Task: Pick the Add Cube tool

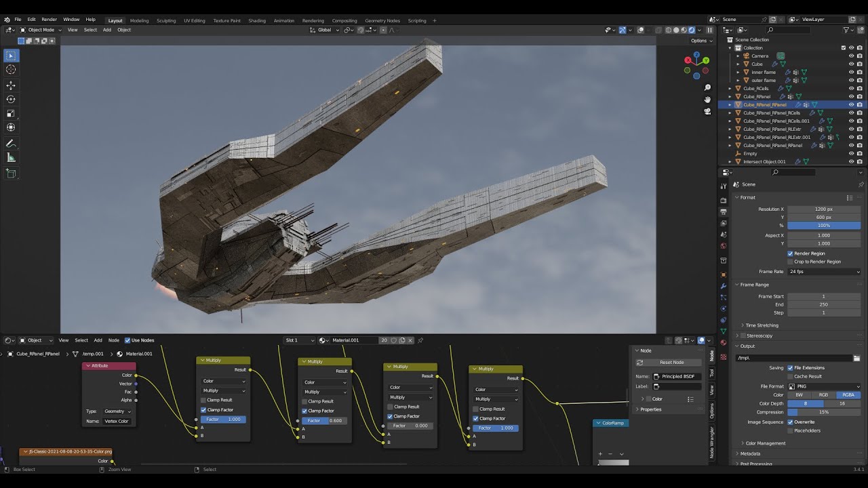Action: [x=11, y=174]
